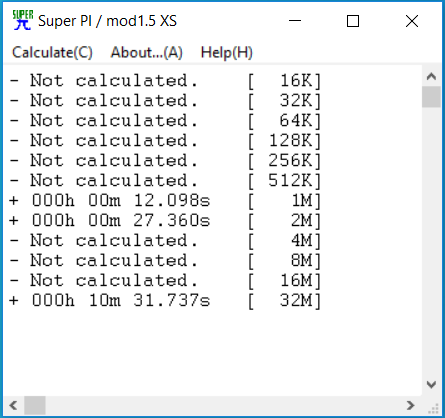Click the window resize grip at corner
Viewport: 445px width, 418px height.
[433, 407]
